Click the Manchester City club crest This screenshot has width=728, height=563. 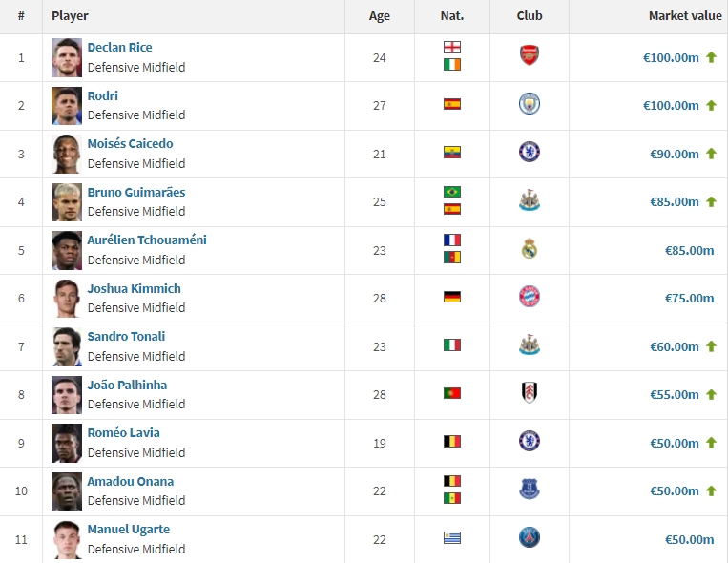point(530,104)
